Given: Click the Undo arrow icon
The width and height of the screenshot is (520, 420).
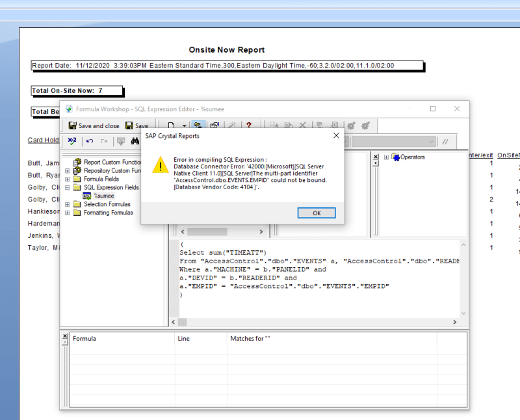Looking at the screenshot, I should point(90,141).
